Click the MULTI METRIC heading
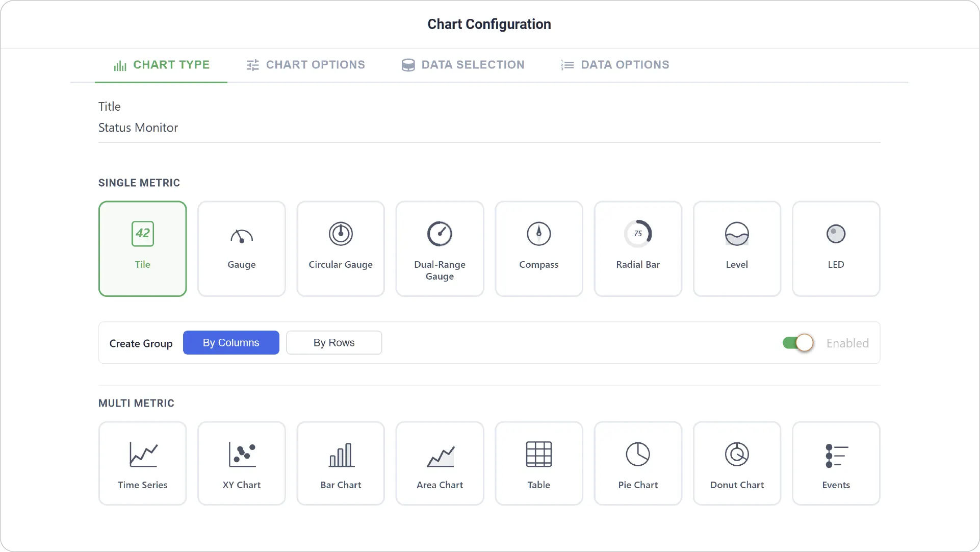Screen dimensions: 980x552 [x=136, y=404]
